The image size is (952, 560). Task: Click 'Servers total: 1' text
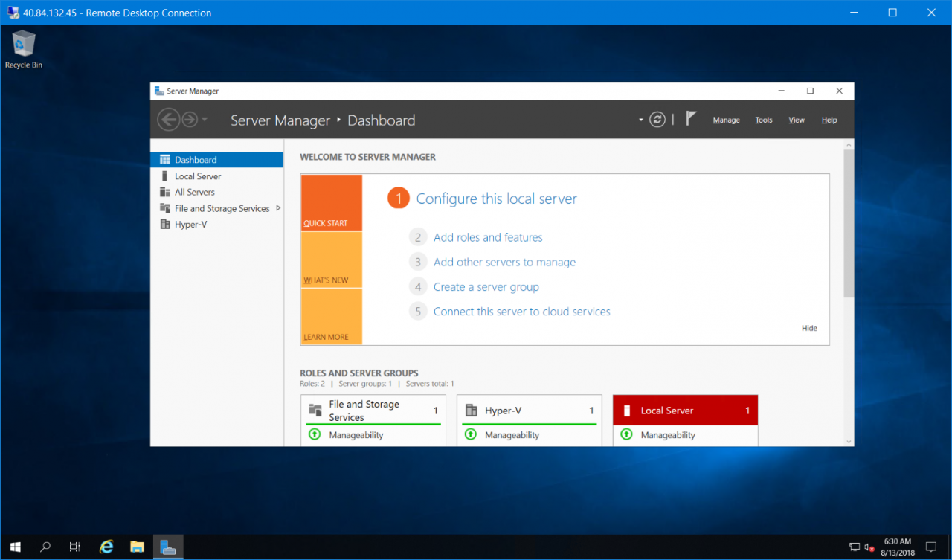click(x=430, y=384)
